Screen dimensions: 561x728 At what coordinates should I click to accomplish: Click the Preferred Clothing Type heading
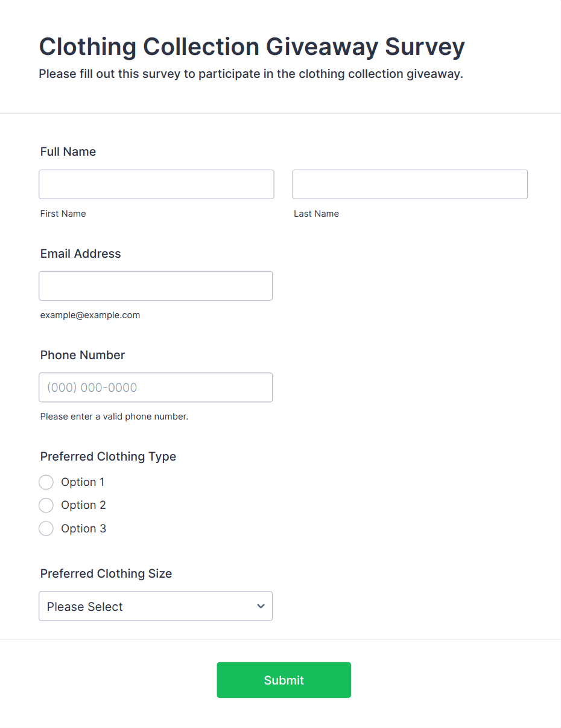[x=109, y=456]
